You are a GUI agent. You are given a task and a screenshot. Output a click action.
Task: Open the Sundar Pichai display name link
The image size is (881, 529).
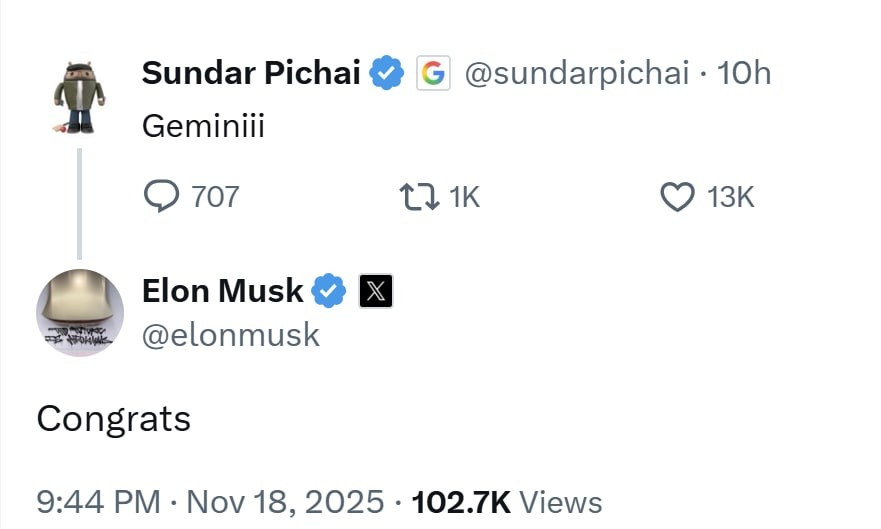click(x=251, y=73)
